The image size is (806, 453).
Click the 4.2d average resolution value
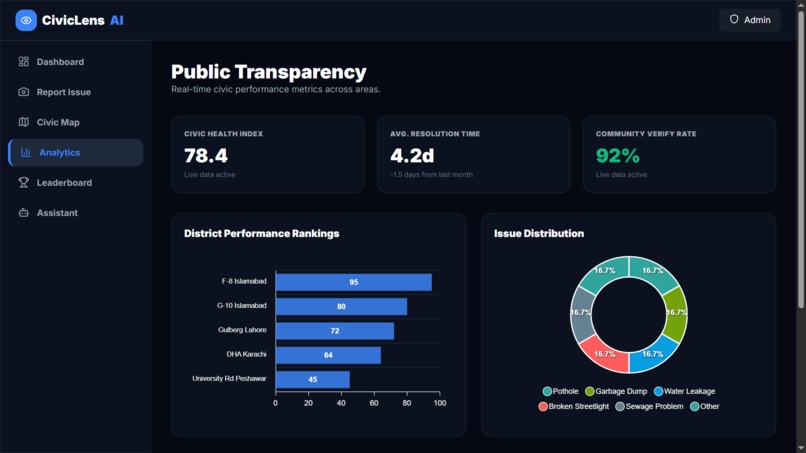click(x=412, y=155)
